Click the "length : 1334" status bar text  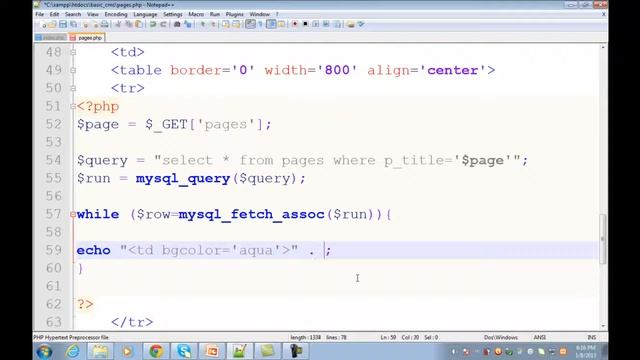[305, 338]
